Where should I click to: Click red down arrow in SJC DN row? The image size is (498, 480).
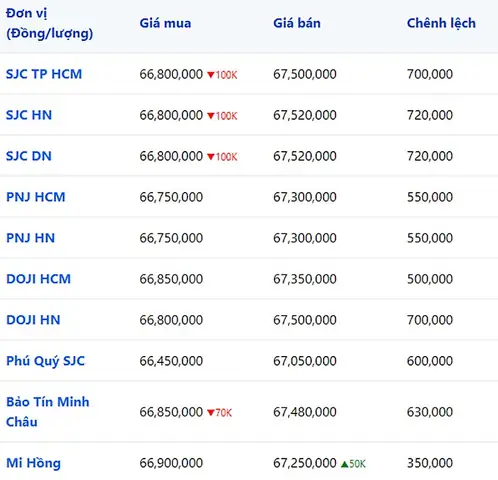211,157
